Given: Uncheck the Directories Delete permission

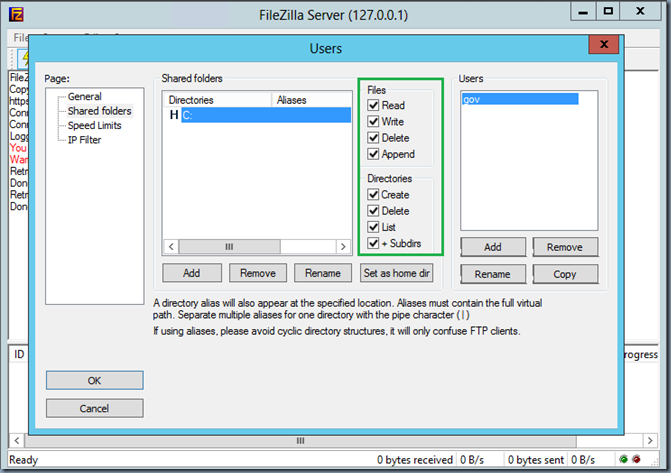Looking at the screenshot, I should (x=373, y=211).
